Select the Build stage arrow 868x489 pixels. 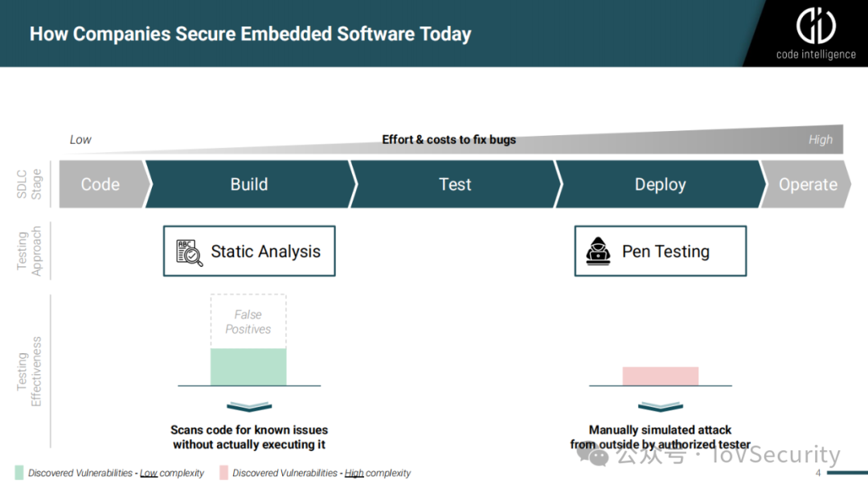click(250, 184)
